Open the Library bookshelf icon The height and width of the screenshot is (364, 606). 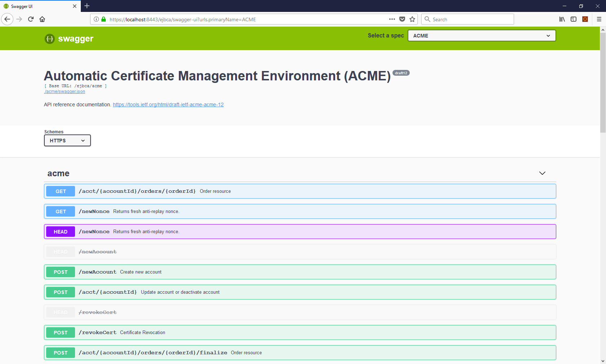click(562, 19)
